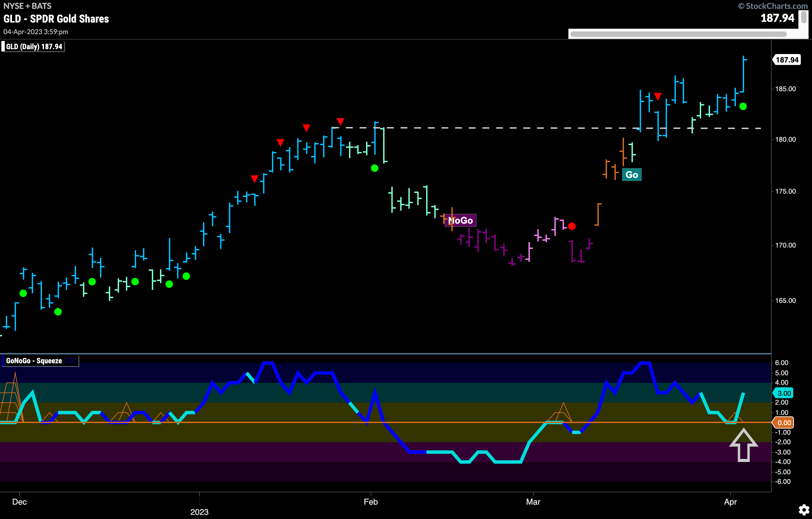This screenshot has height=519, width=812.
Task: Click the 170.00 price axis label
Action: click(785, 245)
